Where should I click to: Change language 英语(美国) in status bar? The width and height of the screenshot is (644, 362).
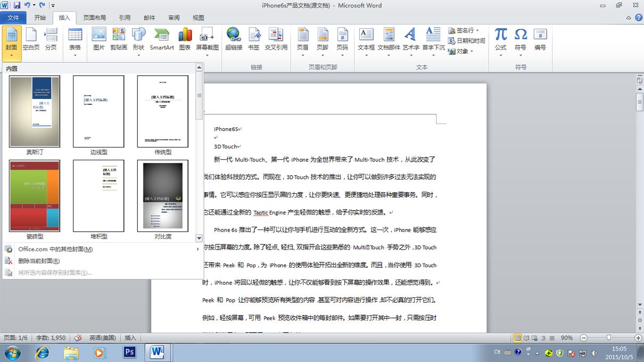(102, 338)
